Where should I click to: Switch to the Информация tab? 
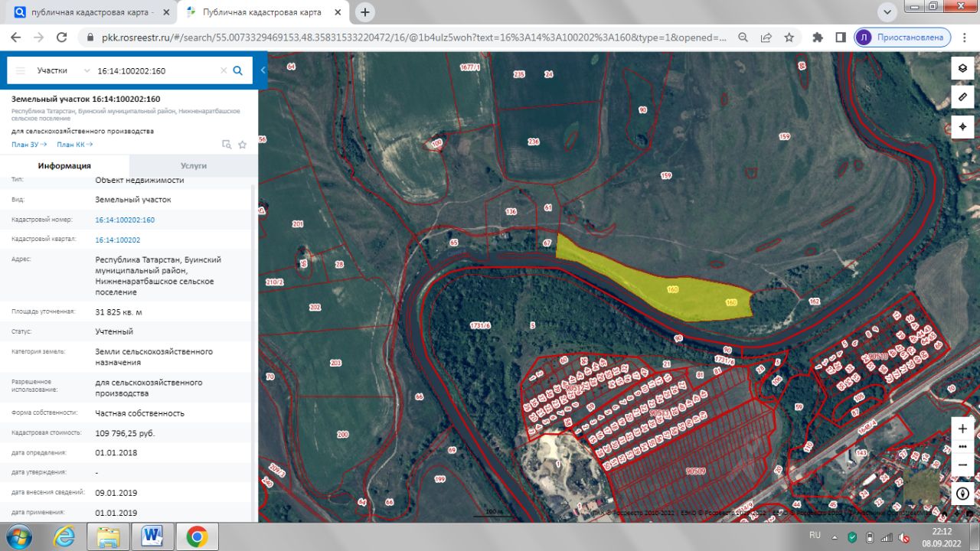tap(65, 165)
